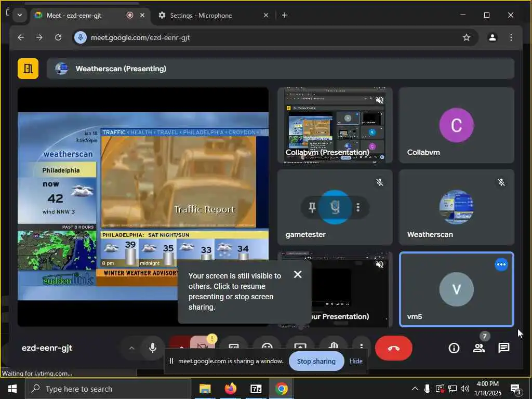Bookmark this page with the star
532x399 pixels.
(467, 37)
